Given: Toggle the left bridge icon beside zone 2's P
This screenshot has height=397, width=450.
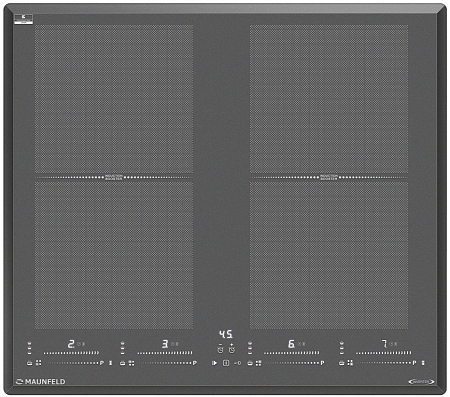Looking at the screenshot, I should click(x=111, y=363).
